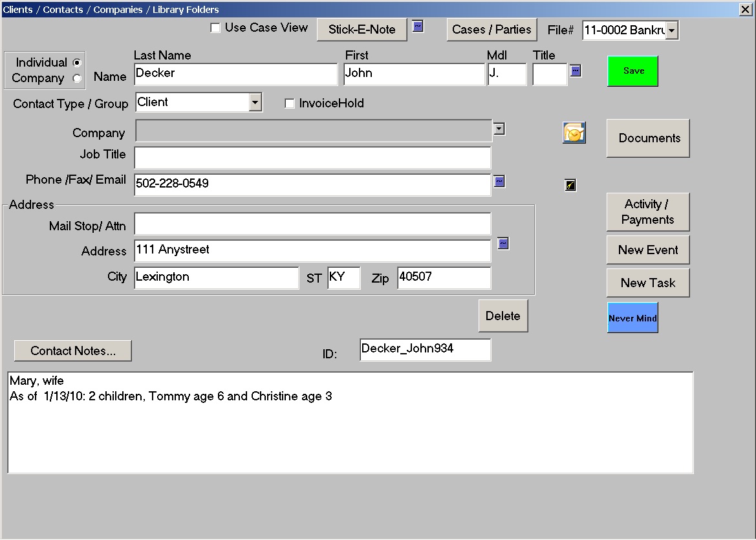Screen dimensions: 756x540
Task: Expand the Contact Type / Group dropdown
Action: (x=255, y=102)
